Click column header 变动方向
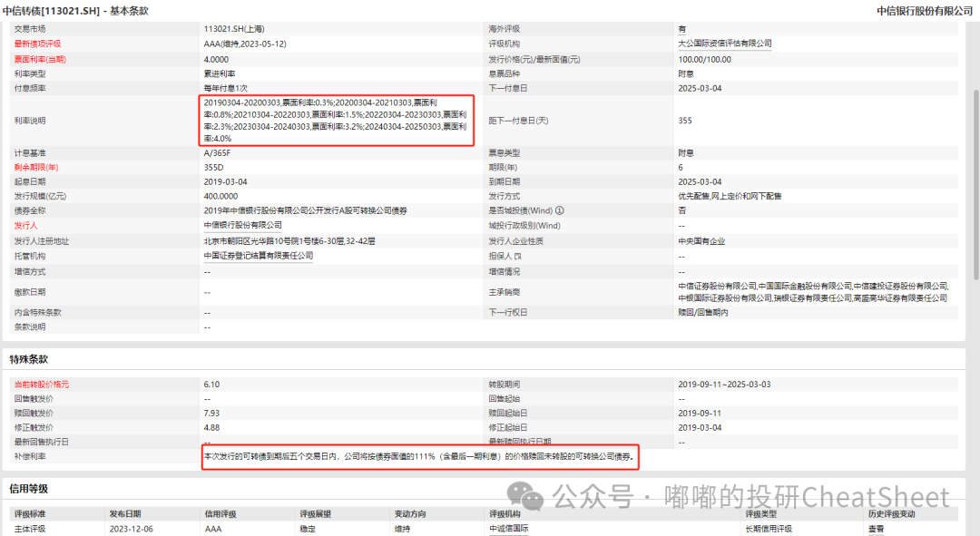Image resolution: width=980 pixels, height=536 pixels. pyautogui.click(x=410, y=514)
